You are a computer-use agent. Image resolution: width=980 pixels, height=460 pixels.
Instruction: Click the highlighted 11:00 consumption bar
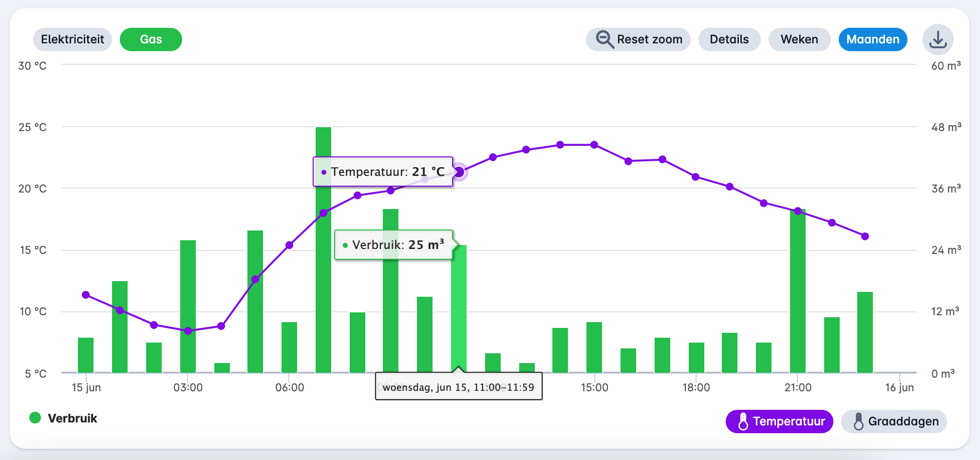(459, 312)
